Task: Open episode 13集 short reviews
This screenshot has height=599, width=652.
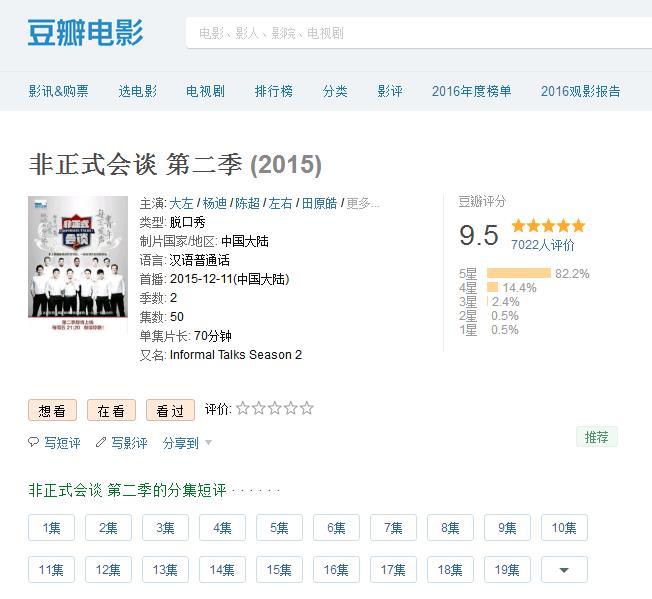Action: click(x=165, y=569)
